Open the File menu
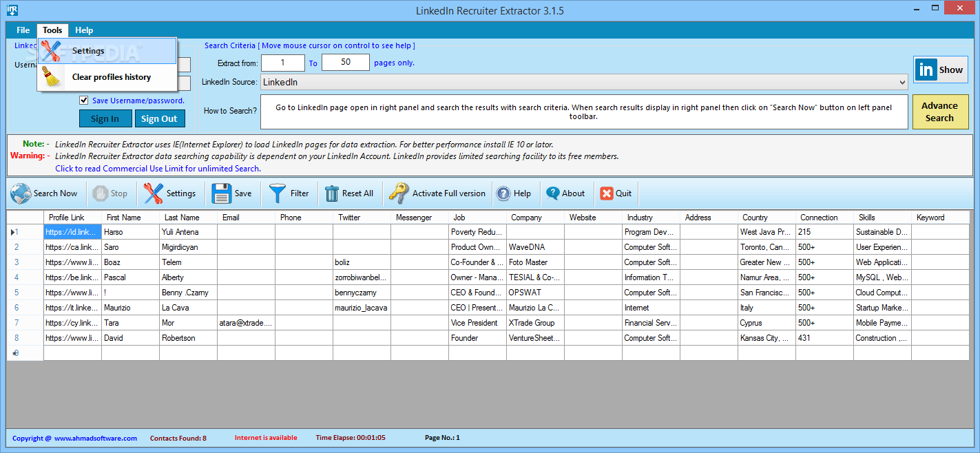Image resolution: width=980 pixels, height=453 pixels. pyautogui.click(x=23, y=30)
